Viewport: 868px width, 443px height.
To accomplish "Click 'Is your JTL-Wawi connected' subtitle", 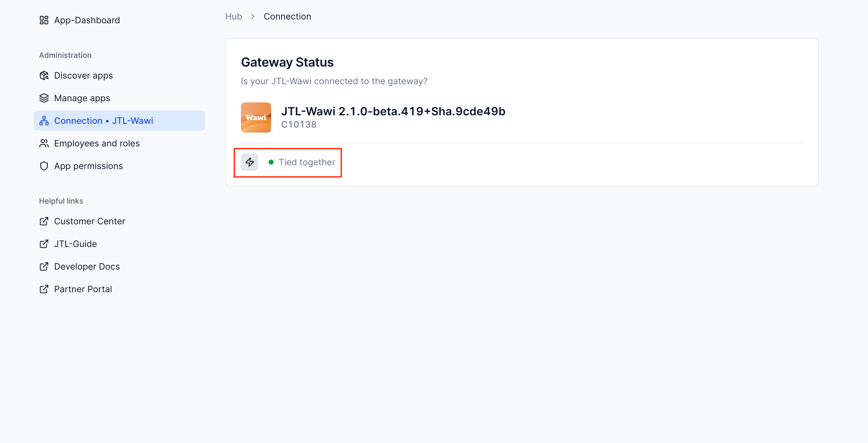I will click(x=334, y=81).
